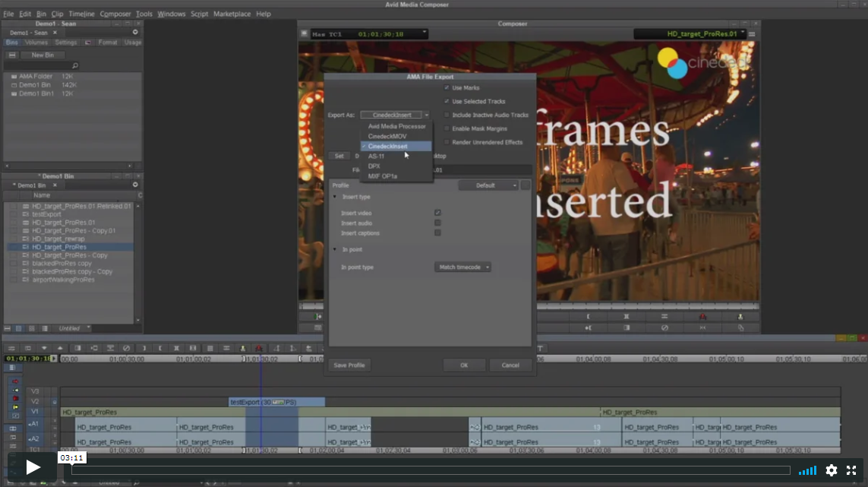Viewport: 868px width, 487px height.
Task: Toggle the Insert video checkbox
Action: pyautogui.click(x=437, y=213)
